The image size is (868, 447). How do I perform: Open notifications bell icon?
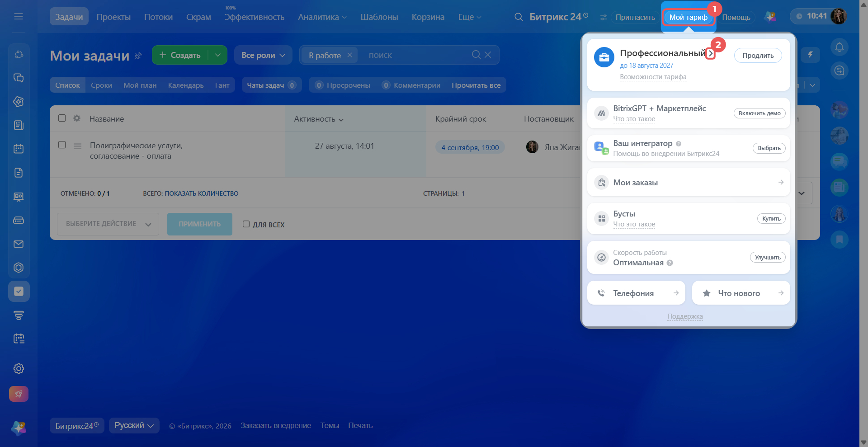840,47
